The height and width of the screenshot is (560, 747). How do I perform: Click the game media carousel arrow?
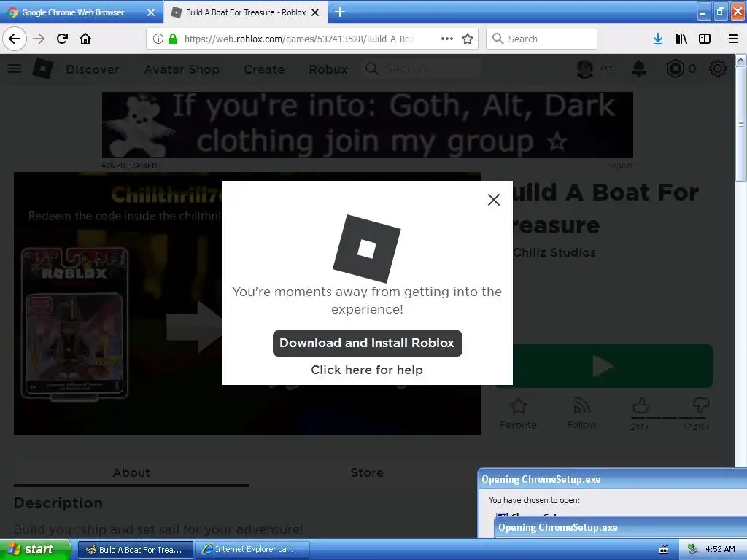pyautogui.click(x=194, y=327)
